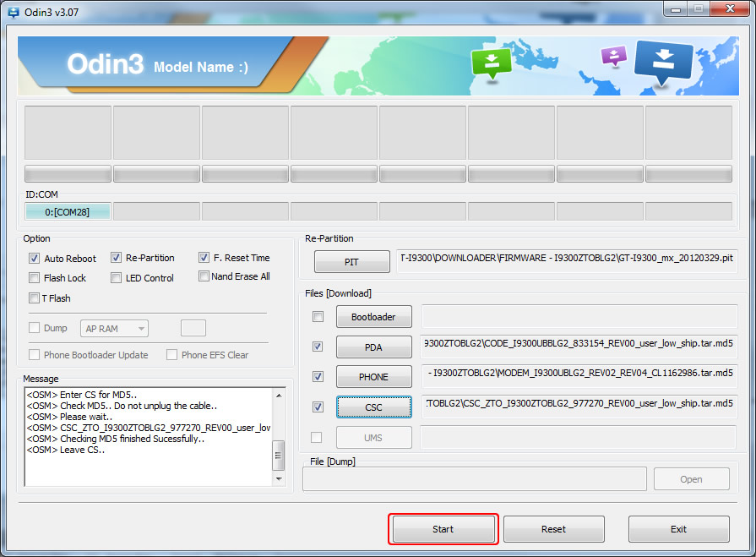Enable the T Flash option
The width and height of the screenshot is (756, 557).
[35, 298]
